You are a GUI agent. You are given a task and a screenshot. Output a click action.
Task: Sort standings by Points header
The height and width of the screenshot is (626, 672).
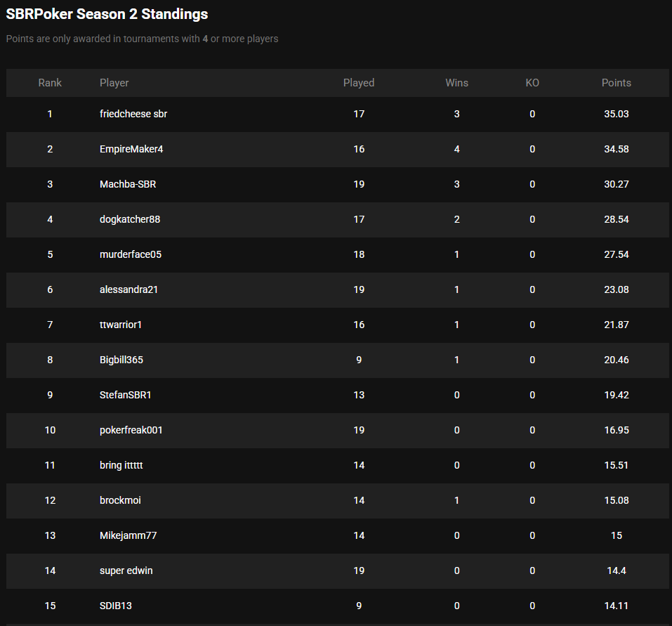616,83
